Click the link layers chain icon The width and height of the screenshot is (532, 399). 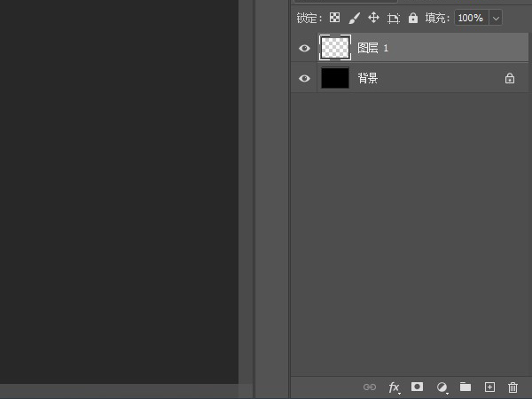(x=370, y=387)
